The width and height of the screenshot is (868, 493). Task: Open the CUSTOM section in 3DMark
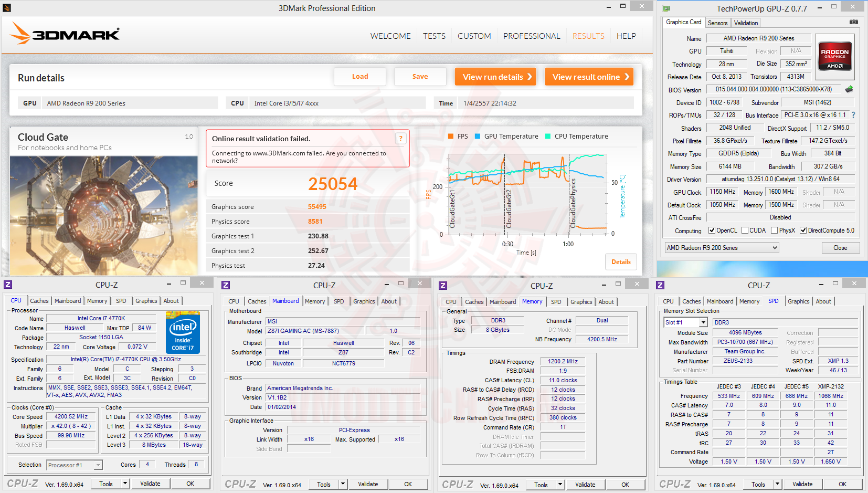(x=474, y=36)
